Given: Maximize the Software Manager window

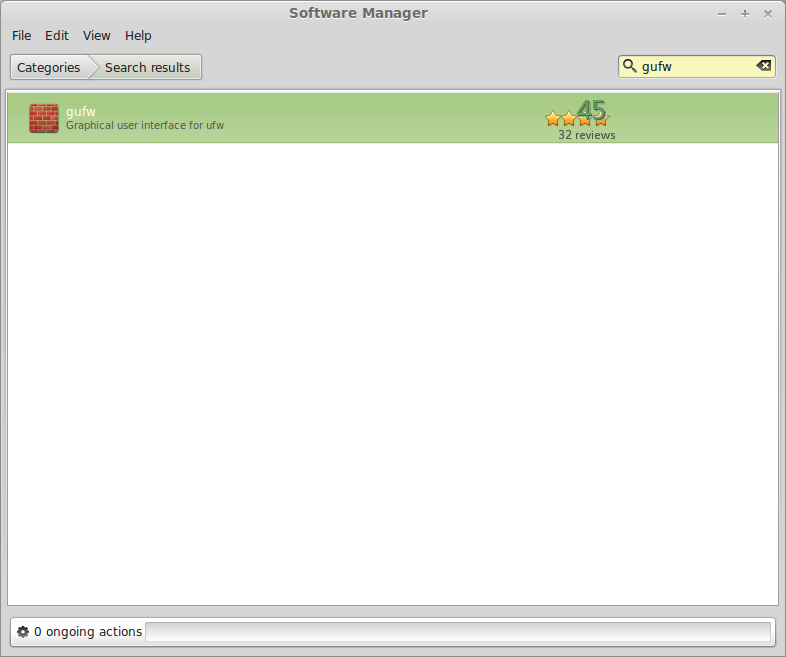Looking at the screenshot, I should (745, 14).
